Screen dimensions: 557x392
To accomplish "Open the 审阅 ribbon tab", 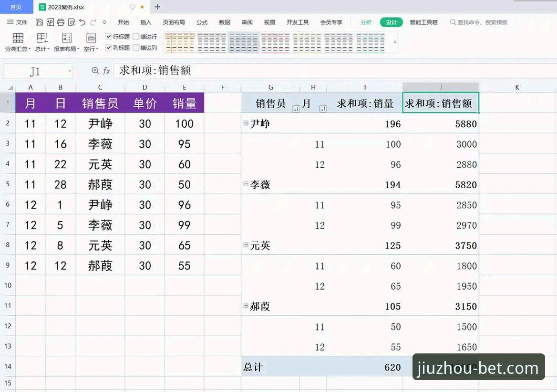I will coord(247,22).
